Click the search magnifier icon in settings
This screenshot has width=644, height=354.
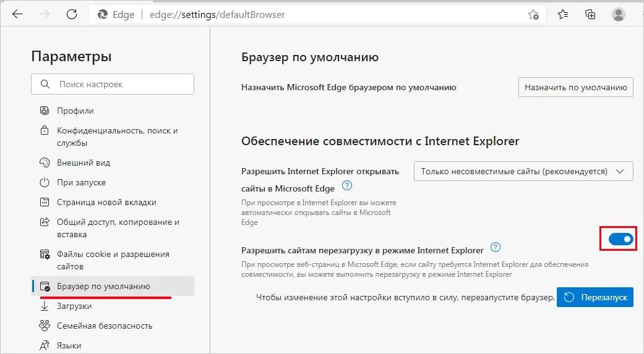[x=45, y=84]
